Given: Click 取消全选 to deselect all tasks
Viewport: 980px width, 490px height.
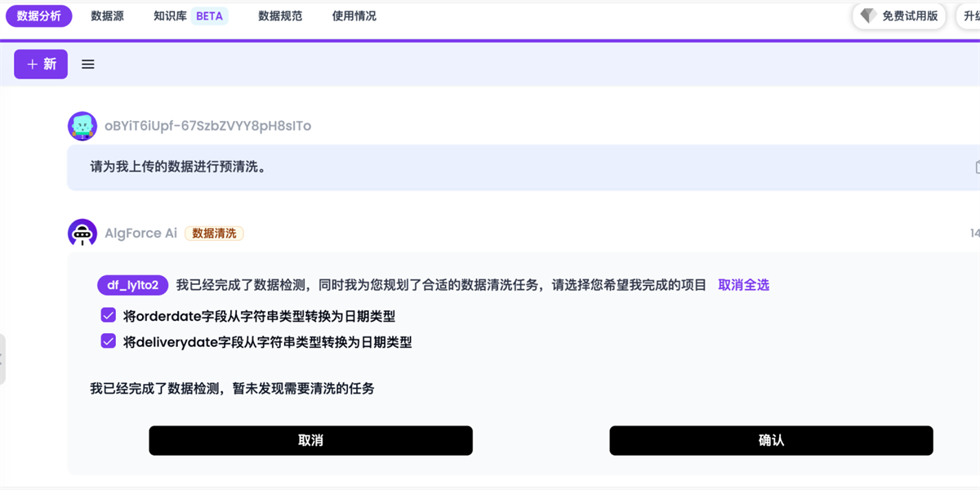Looking at the screenshot, I should click(x=743, y=285).
